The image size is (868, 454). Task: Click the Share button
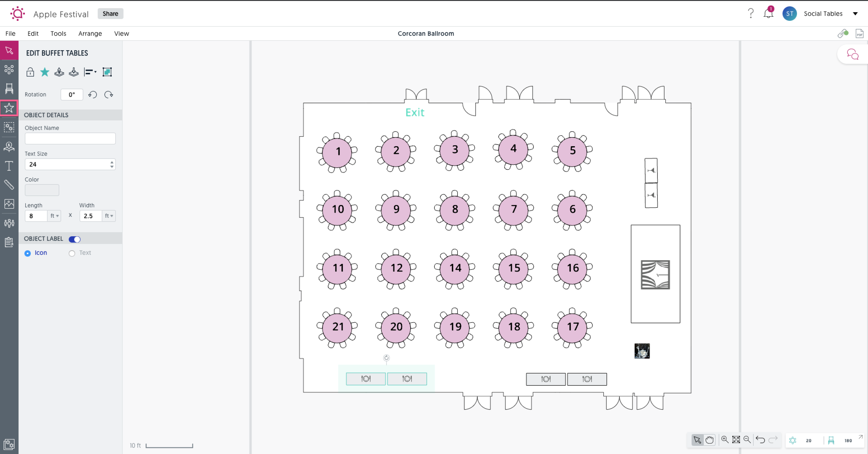click(x=110, y=14)
